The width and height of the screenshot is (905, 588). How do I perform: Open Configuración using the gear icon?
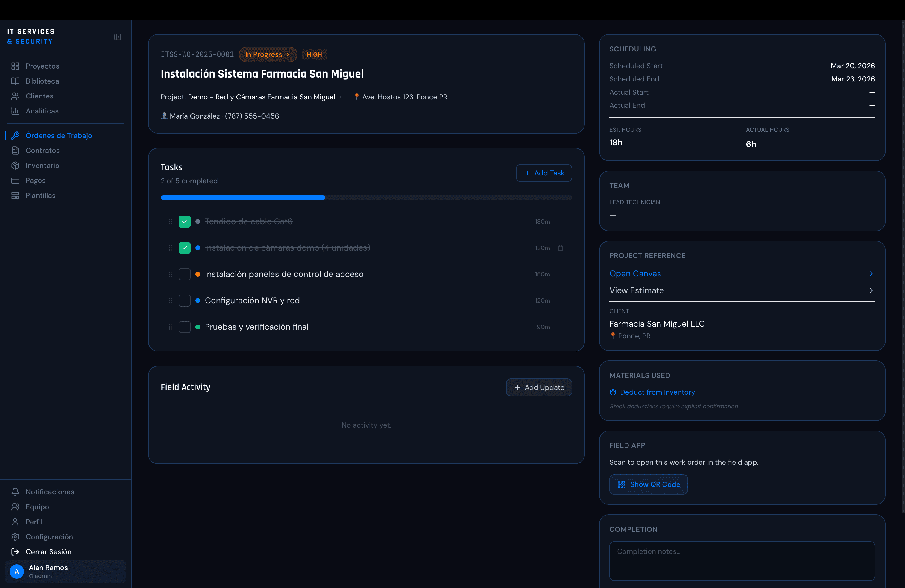coord(15,537)
